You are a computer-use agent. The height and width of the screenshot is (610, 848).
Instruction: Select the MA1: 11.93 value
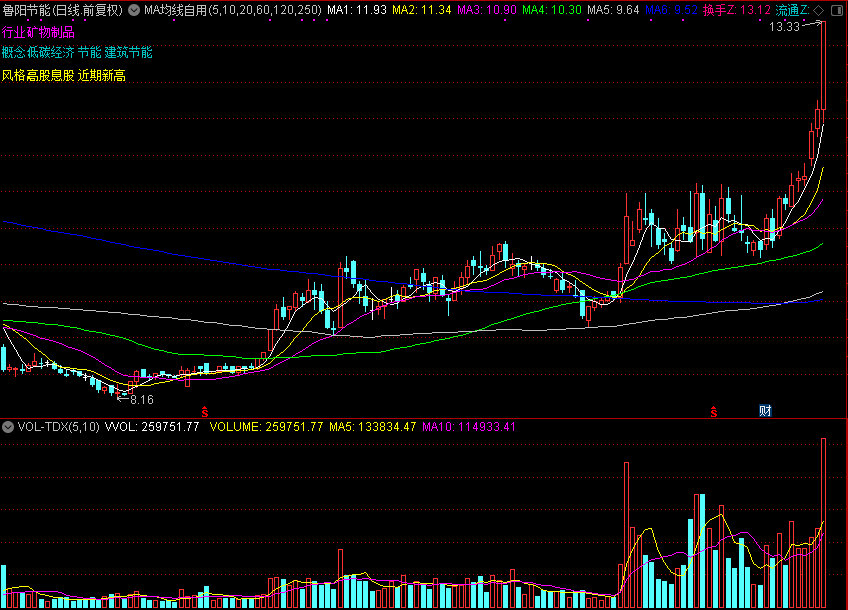point(357,10)
